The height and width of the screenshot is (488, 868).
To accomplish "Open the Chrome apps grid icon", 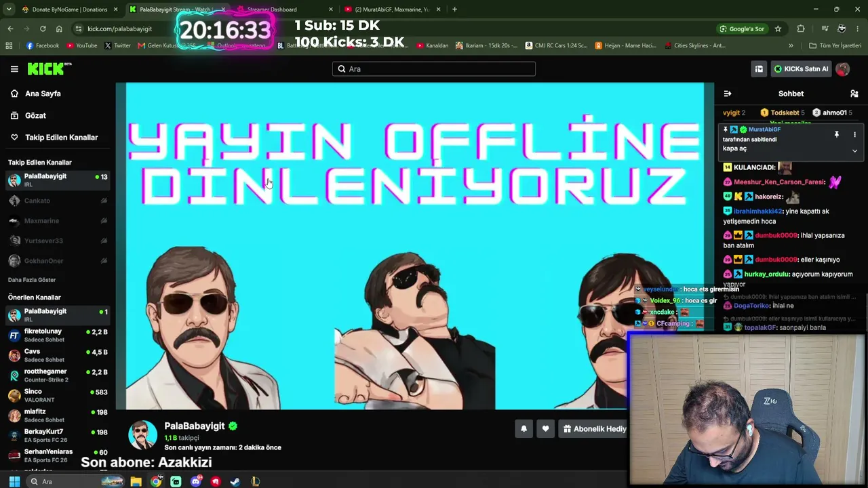I will [x=9, y=45].
